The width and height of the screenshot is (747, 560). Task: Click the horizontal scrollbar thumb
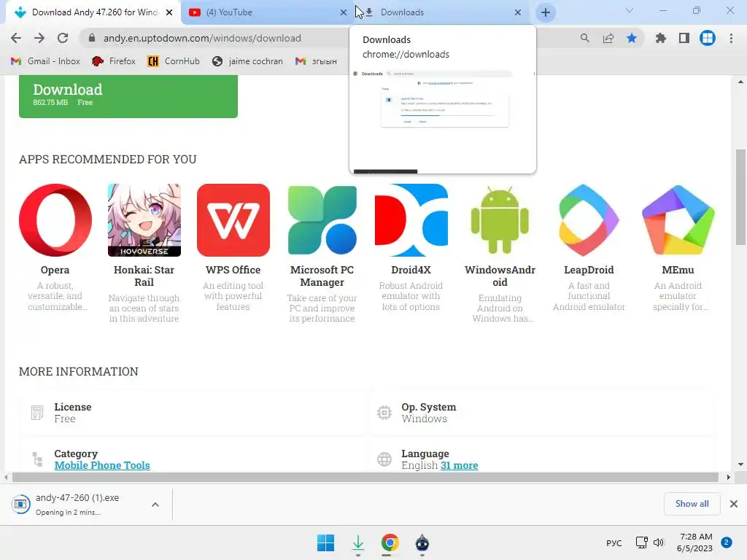tap(365, 477)
